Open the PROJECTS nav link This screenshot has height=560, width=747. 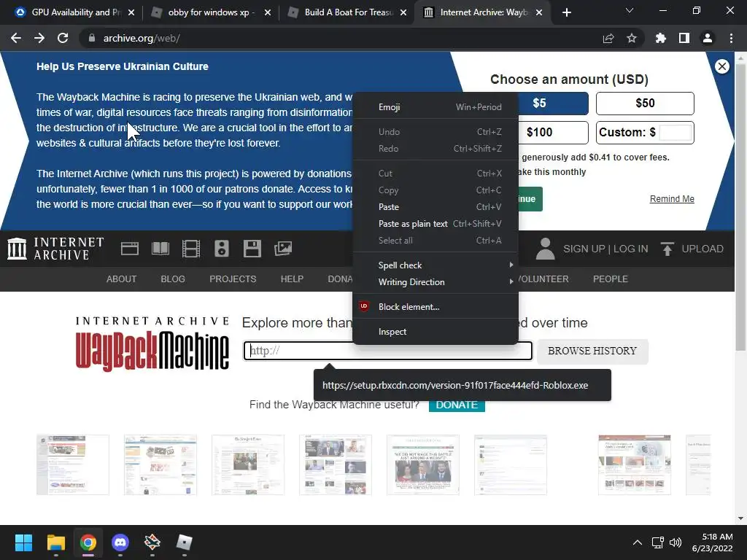233,279
